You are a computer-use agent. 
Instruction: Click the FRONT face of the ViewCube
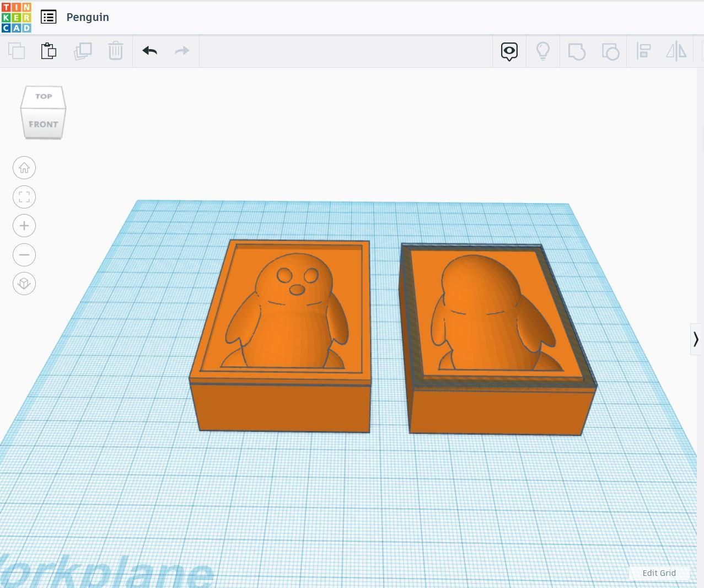click(x=43, y=124)
